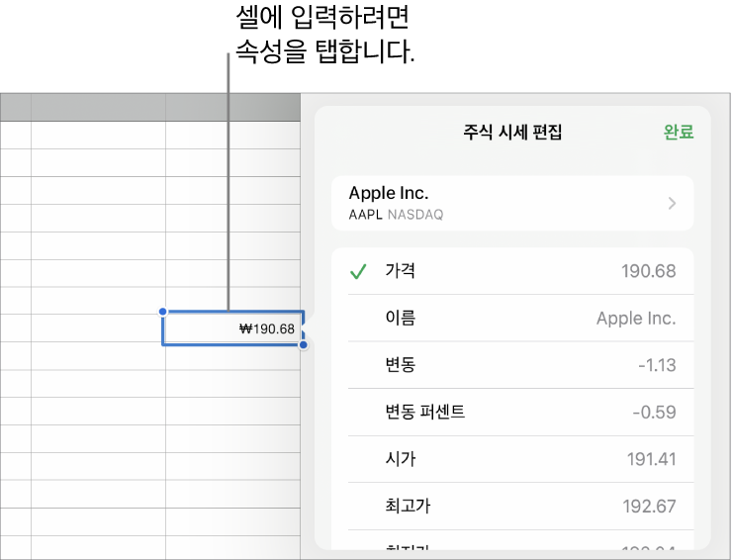The height and width of the screenshot is (560, 732).
Task: Click the 주식 시세 편집 panel title
Action: (x=512, y=133)
